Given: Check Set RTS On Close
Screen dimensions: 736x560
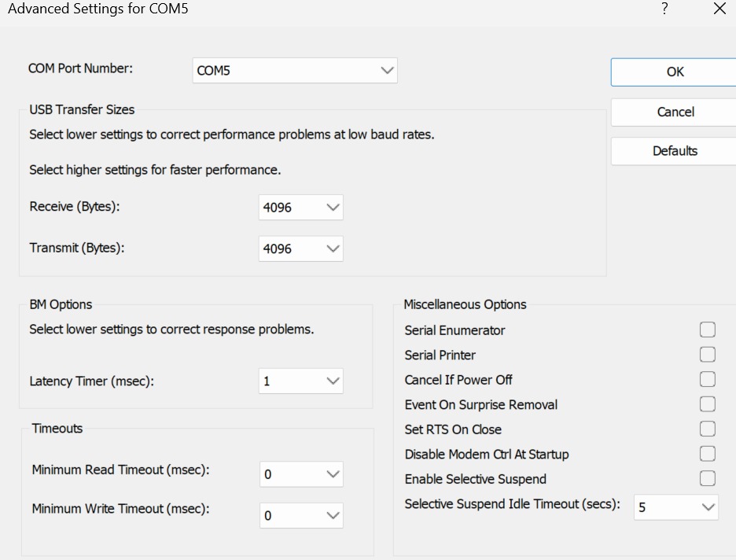Looking at the screenshot, I should click(x=708, y=429).
